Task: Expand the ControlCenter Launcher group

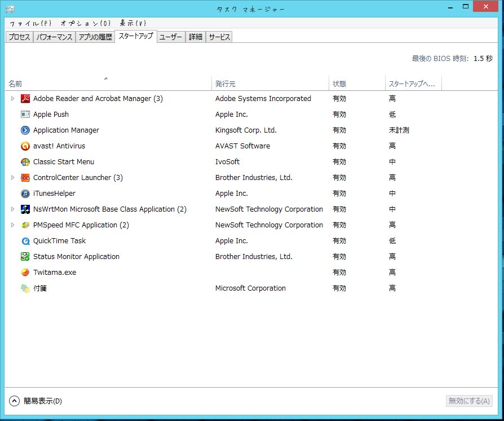Action: click(12, 177)
